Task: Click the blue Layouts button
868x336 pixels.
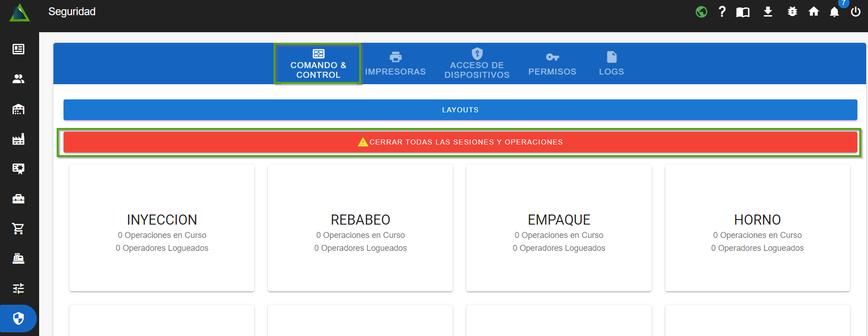Action: click(460, 110)
